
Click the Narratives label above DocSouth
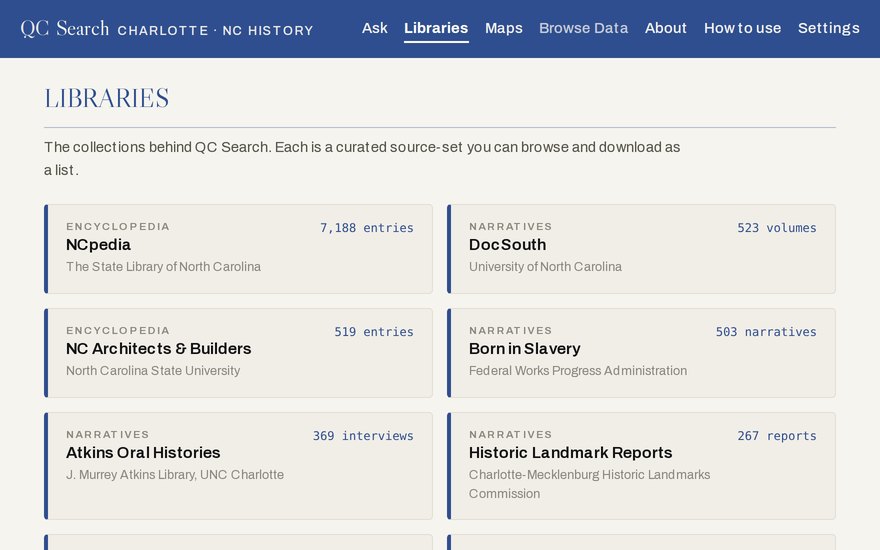[x=510, y=226]
